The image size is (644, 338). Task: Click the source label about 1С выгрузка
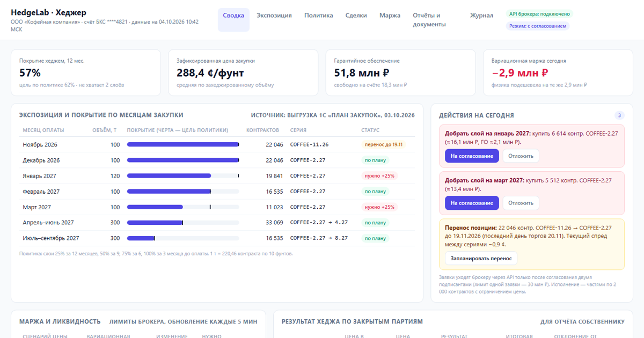tap(333, 115)
